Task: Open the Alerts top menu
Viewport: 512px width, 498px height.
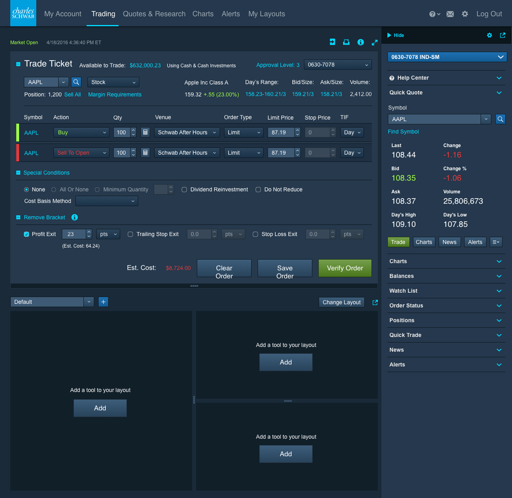Action: pyautogui.click(x=231, y=14)
